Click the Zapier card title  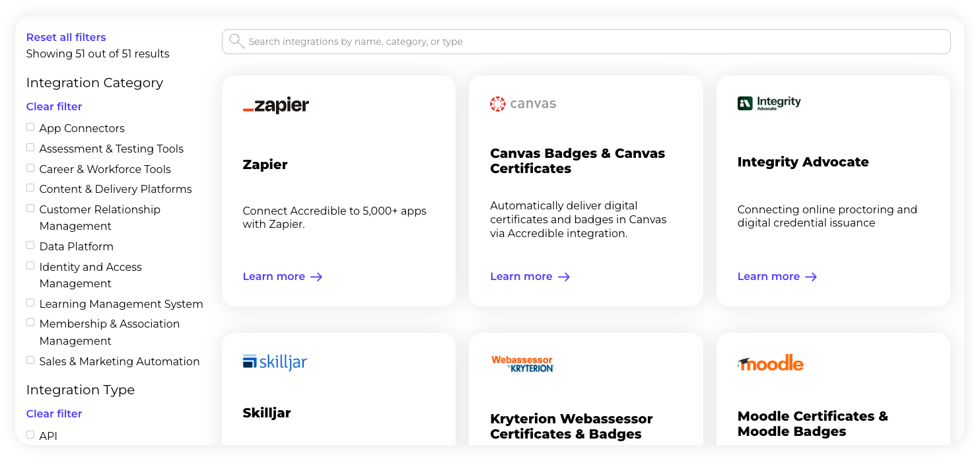pyautogui.click(x=265, y=164)
